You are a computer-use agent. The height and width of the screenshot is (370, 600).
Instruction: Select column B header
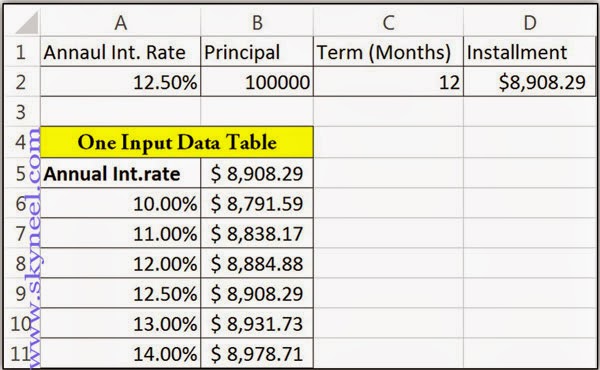[257, 23]
